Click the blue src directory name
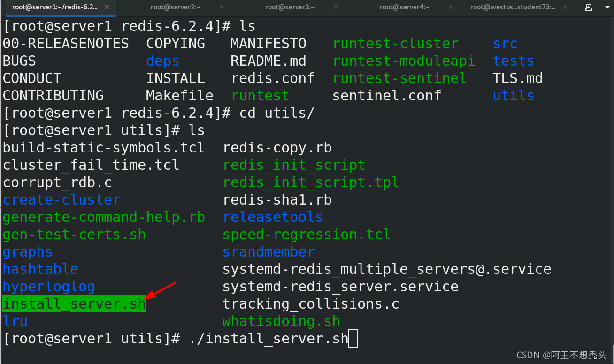The width and height of the screenshot is (614, 364). coord(505,44)
